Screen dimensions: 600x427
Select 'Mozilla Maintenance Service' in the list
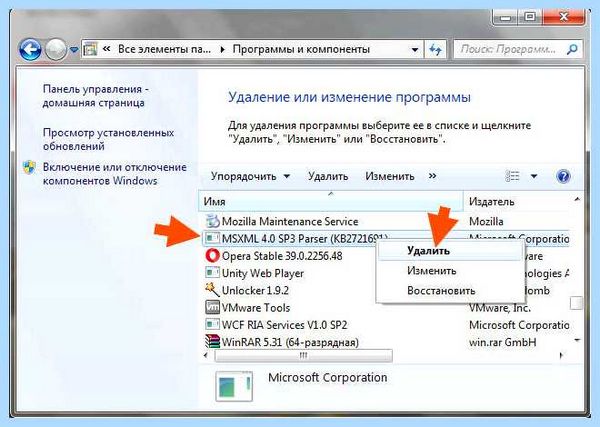point(290,222)
